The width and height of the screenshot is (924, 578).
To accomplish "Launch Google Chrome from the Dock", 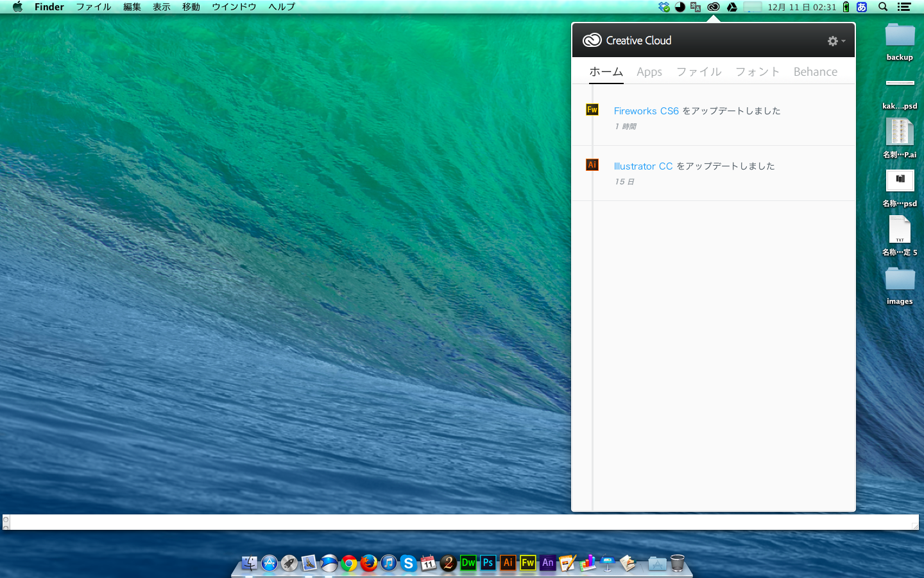I will click(x=349, y=563).
